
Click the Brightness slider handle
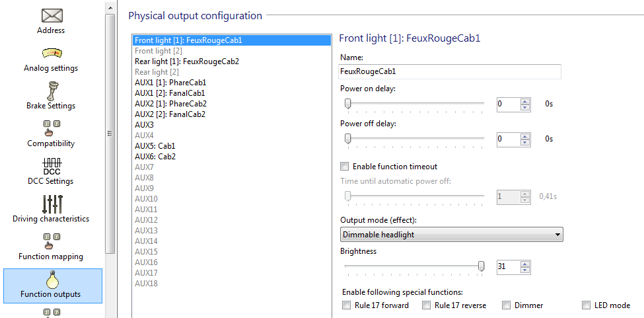[x=482, y=266]
